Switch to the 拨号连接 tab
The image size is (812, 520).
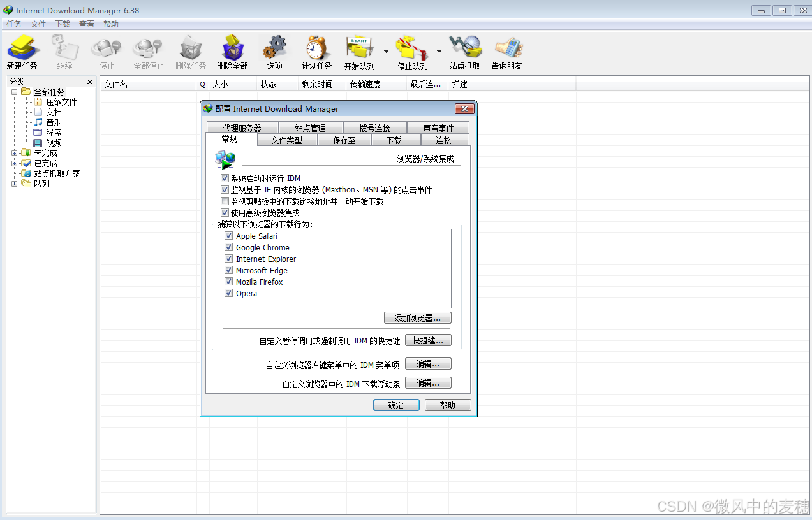[x=374, y=127]
